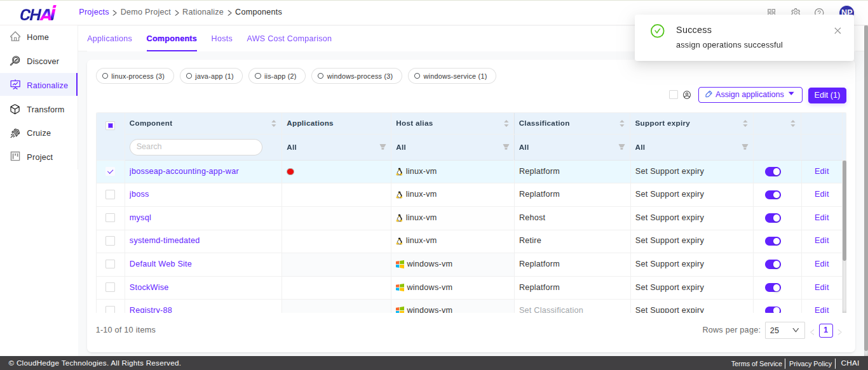The height and width of the screenshot is (370, 868).
Task: Open the StockWise component link
Action: pyautogui.click(x=149, y=287)
